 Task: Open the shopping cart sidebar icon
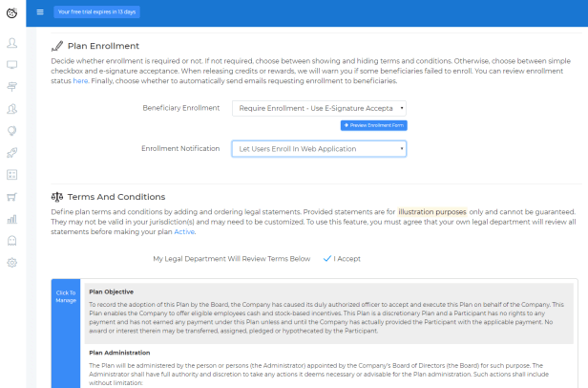12,197
